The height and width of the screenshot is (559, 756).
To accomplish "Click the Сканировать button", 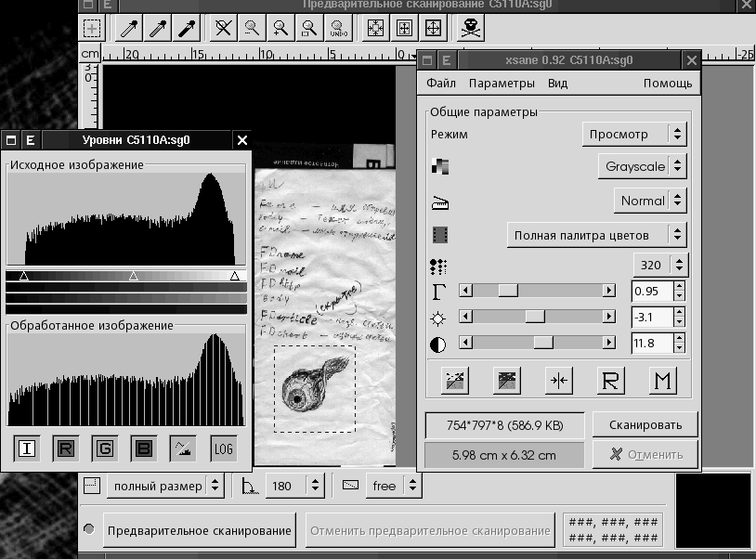I will click(x=645, y=424).
